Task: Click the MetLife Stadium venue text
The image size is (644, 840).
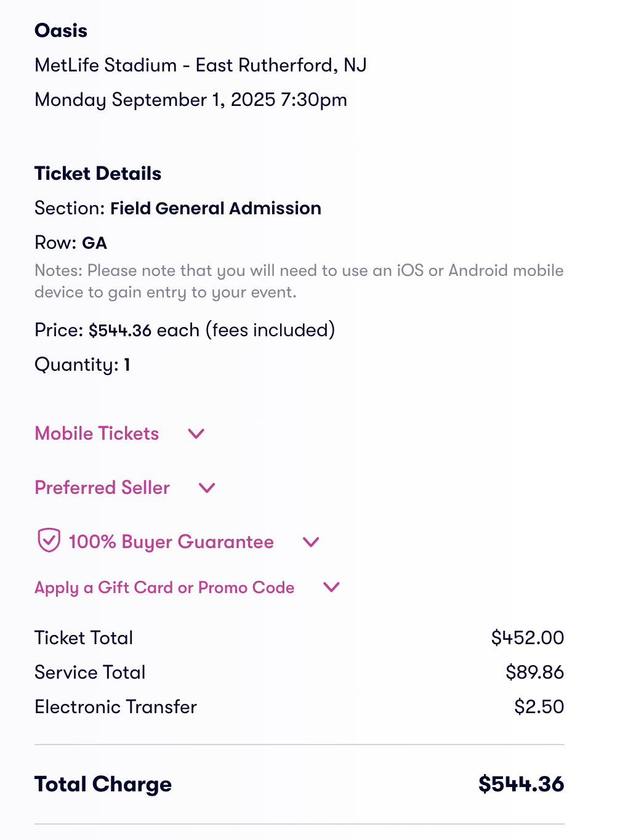Action: [201, 65]
